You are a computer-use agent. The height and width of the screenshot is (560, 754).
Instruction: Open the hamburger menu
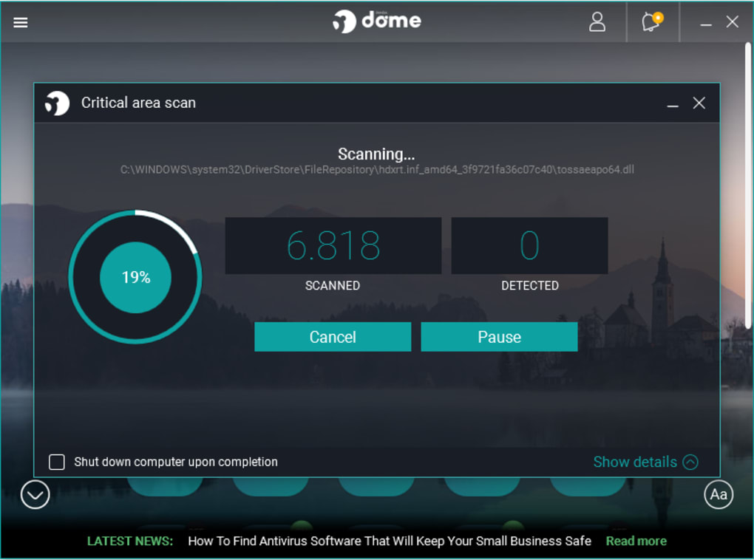pos(20,22)
